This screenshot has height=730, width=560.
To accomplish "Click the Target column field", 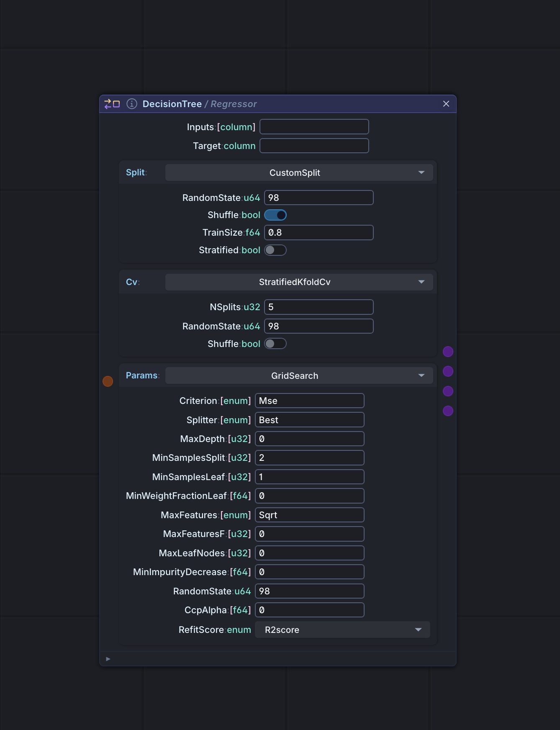I will [314, 146].
